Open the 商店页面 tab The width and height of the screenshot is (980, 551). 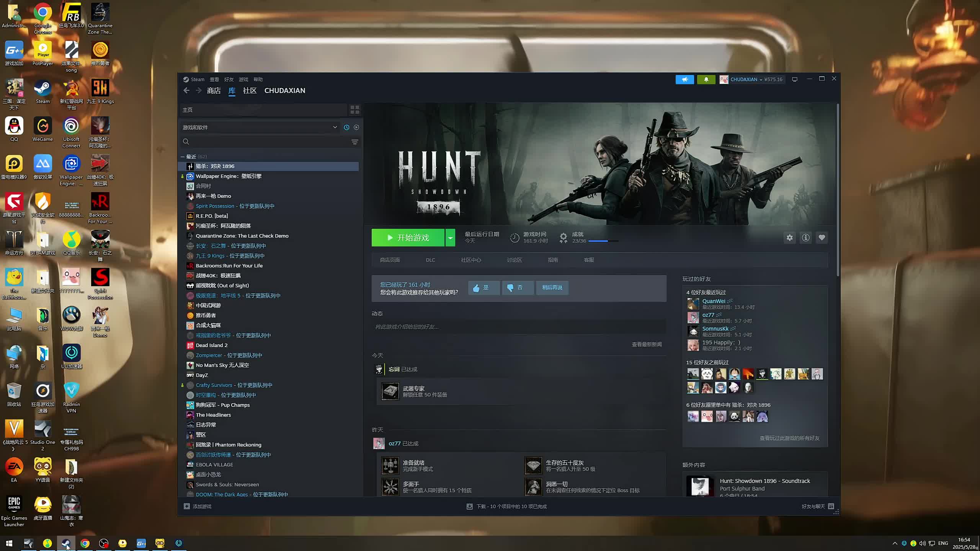tap(390, 260)
